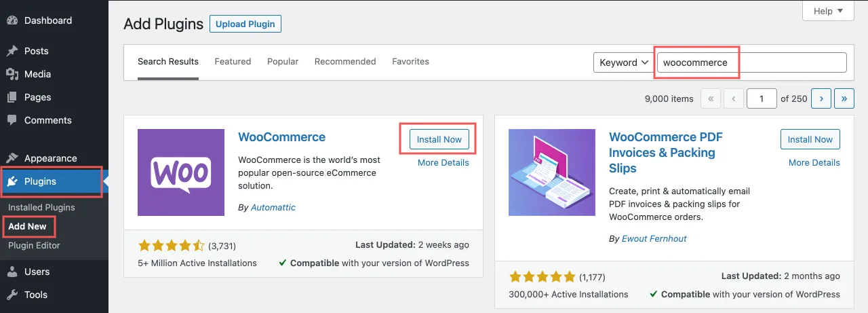
Task: Open the WooCommerce plugin title link
Action: click(x=282, y=136)
